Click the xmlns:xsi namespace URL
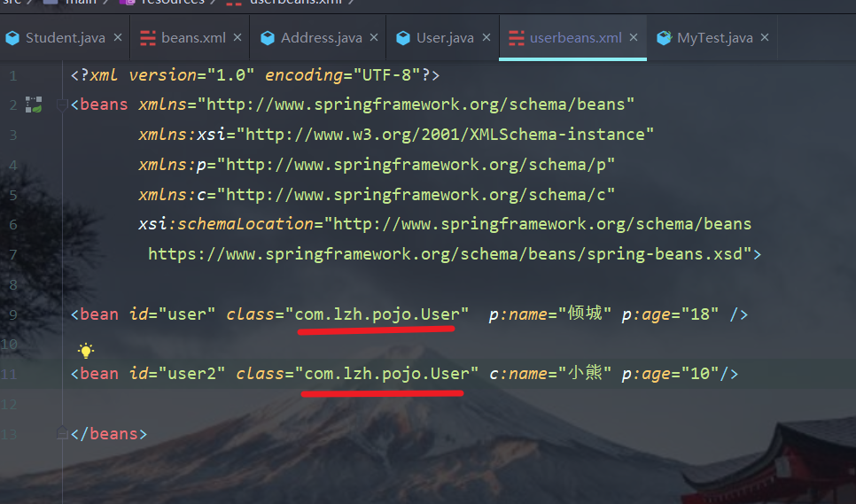The height and width of the screenshot is (504, 856). pos(445,135)
